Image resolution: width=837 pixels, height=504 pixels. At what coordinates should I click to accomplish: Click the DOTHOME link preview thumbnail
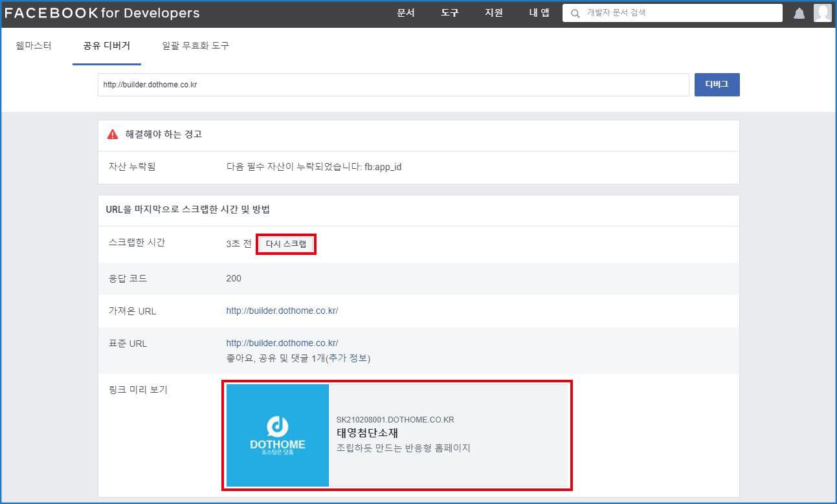tap(278, 435)
